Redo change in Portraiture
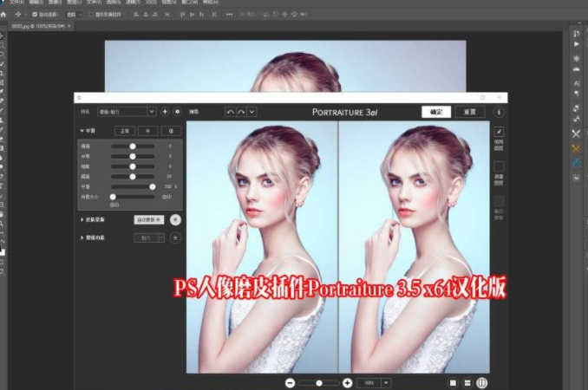588x390 pixels. point(241,112)
